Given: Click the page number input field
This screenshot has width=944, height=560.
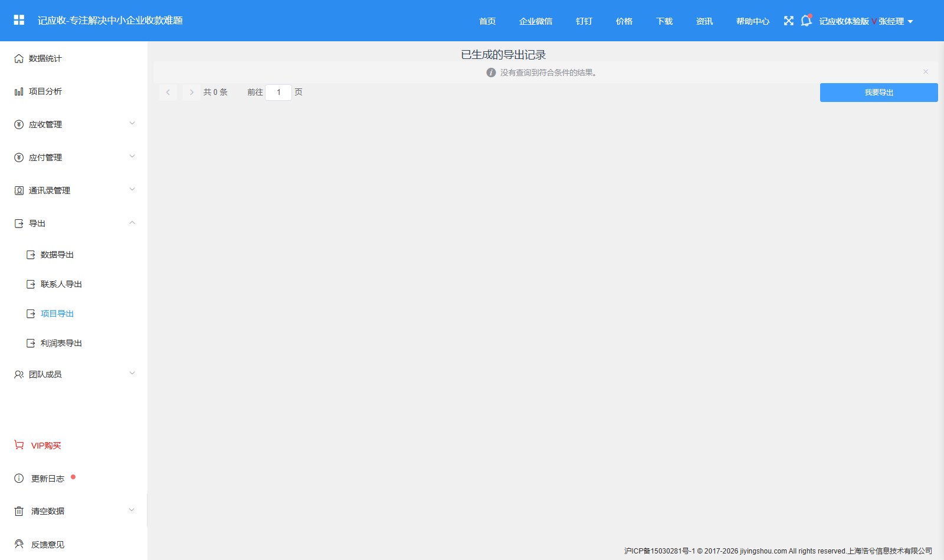Looking at the screenshot, I should click(278, 92).
